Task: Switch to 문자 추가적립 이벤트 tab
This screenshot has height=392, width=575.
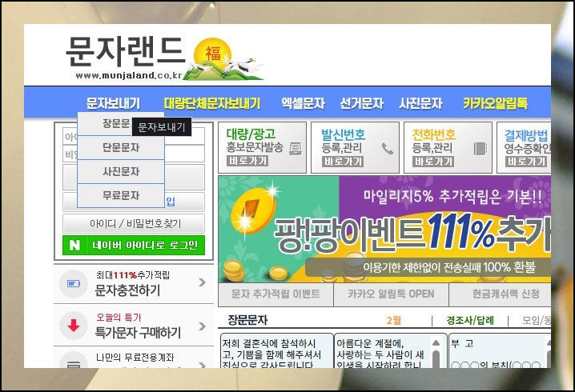Action: tap(275, 294)
